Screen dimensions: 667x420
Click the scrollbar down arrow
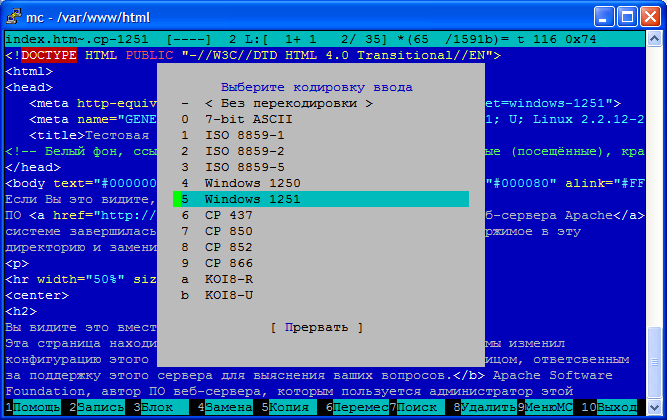[653, 406]
